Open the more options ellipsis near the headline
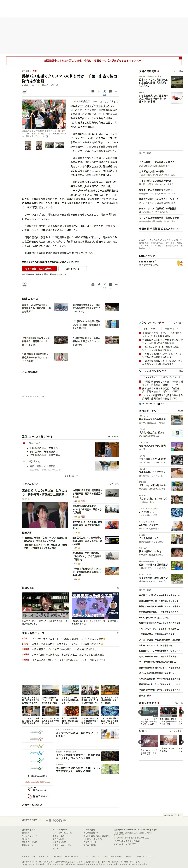The image size is (188, 868). pos(116,91)
